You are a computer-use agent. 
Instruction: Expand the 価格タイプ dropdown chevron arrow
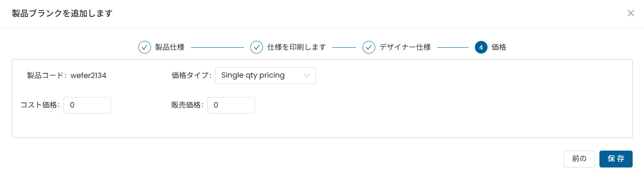point(307,76)
